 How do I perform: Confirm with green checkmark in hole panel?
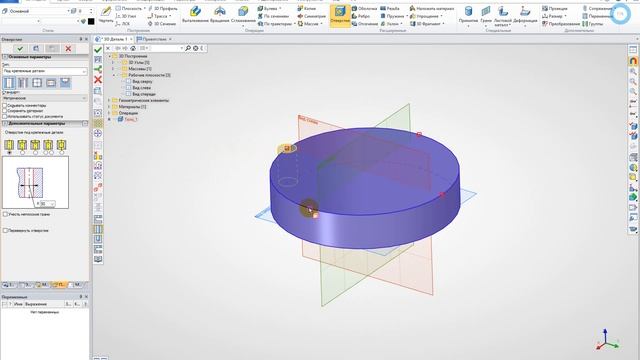[x=20, y=49]
